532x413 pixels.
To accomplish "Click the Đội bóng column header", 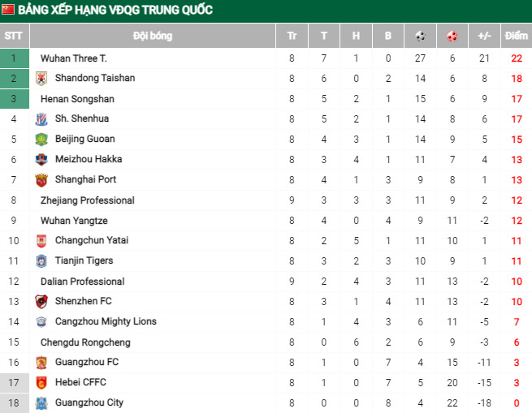I will [153, 37].
